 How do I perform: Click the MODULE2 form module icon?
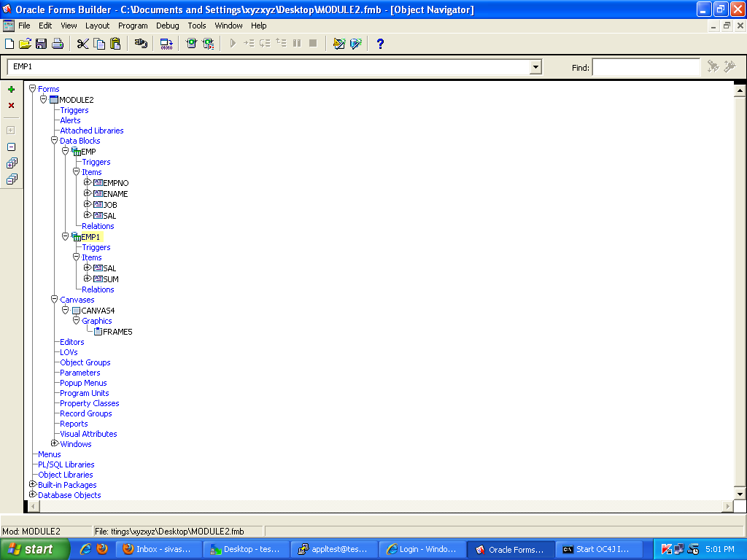(54, 99)
